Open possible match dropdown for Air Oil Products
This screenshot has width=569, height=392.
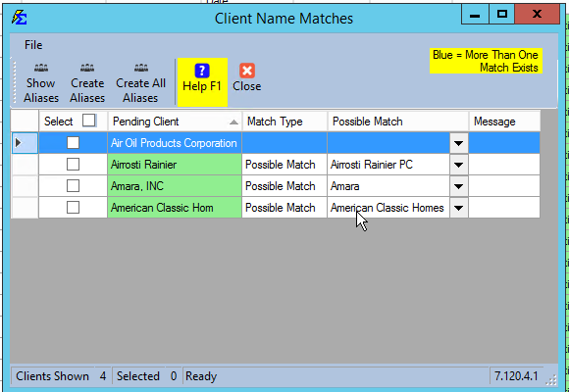[459, 143]
